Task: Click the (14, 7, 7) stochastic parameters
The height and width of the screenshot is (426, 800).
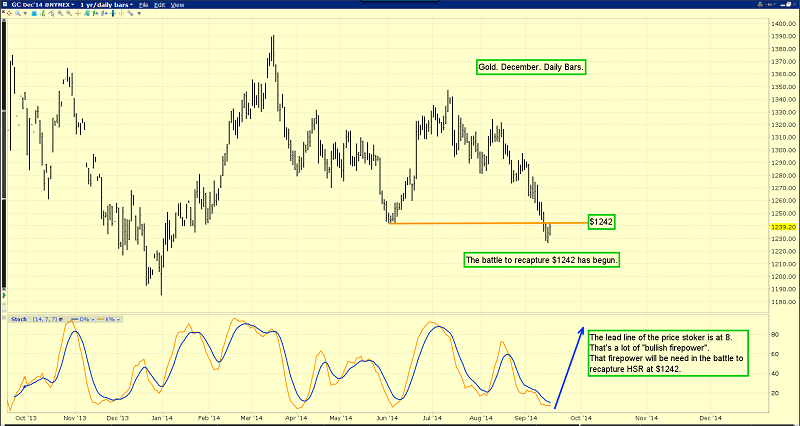Action: 44,319
